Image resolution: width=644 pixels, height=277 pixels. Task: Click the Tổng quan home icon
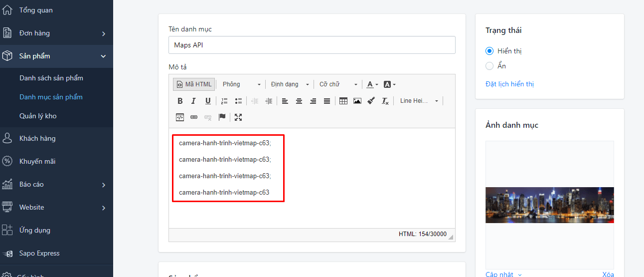tap(7, 10)
